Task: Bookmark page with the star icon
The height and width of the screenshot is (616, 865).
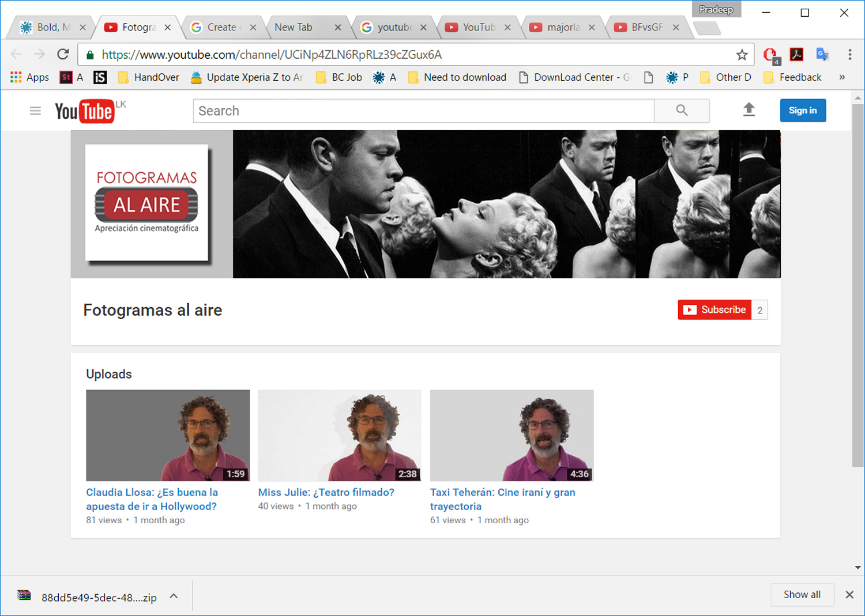Action: (x=742, y=55)
